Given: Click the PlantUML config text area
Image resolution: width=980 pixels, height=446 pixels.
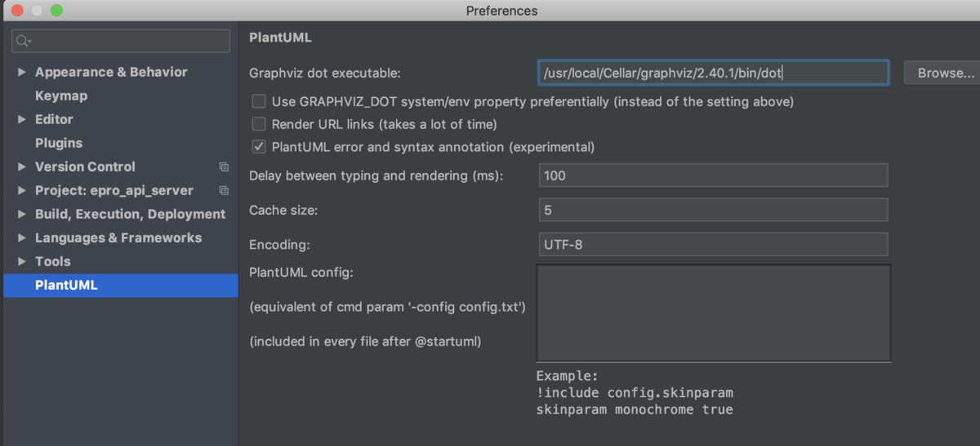Looking at the screenshot, I should pyautogui.click(x=714, y=312).
